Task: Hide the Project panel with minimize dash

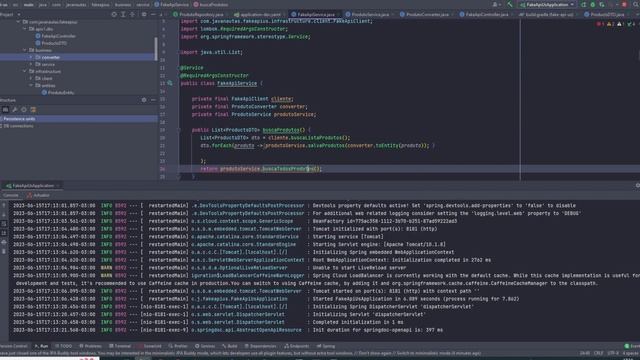Action: point(153,14)
